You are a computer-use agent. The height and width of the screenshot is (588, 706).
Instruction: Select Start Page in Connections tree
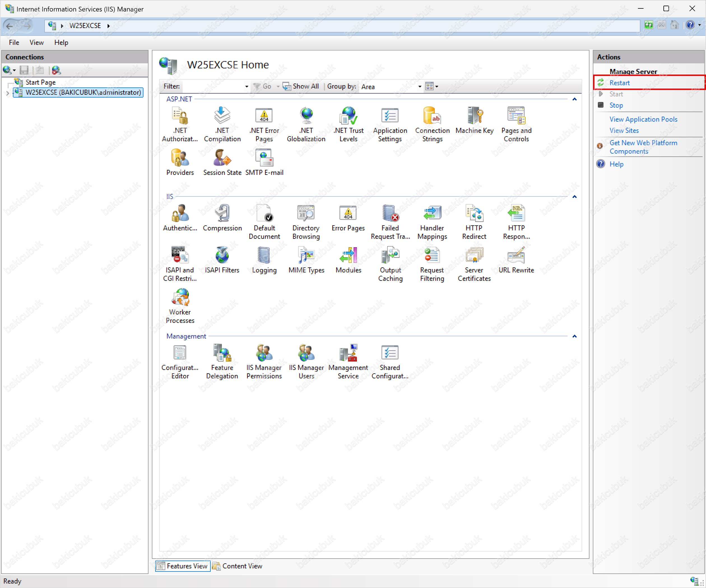tap(40, 82)
